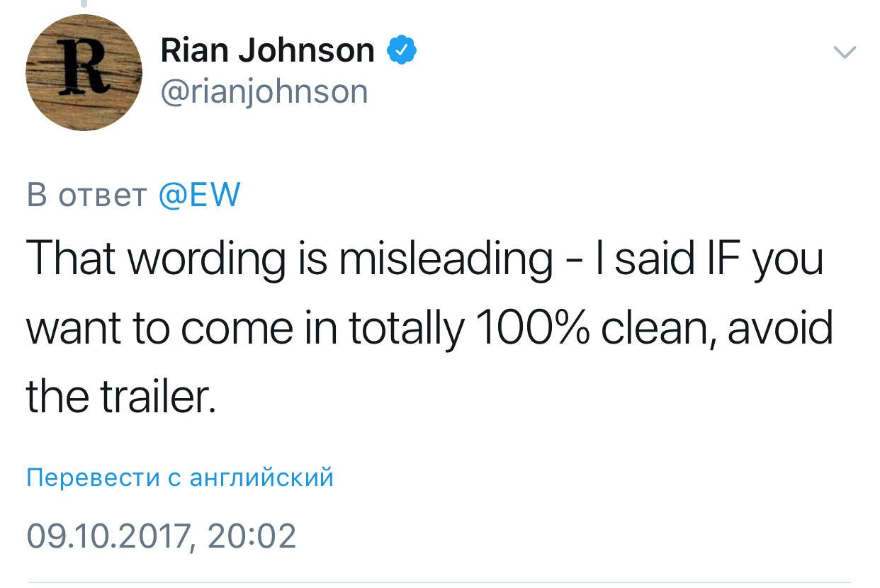Click the 'В ответ' reply label
880x588 pixels.
point(87,195)
